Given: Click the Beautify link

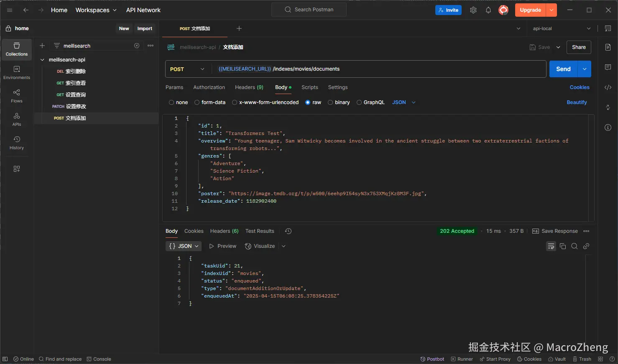Looking at the screenshot, I should (577, 102).
